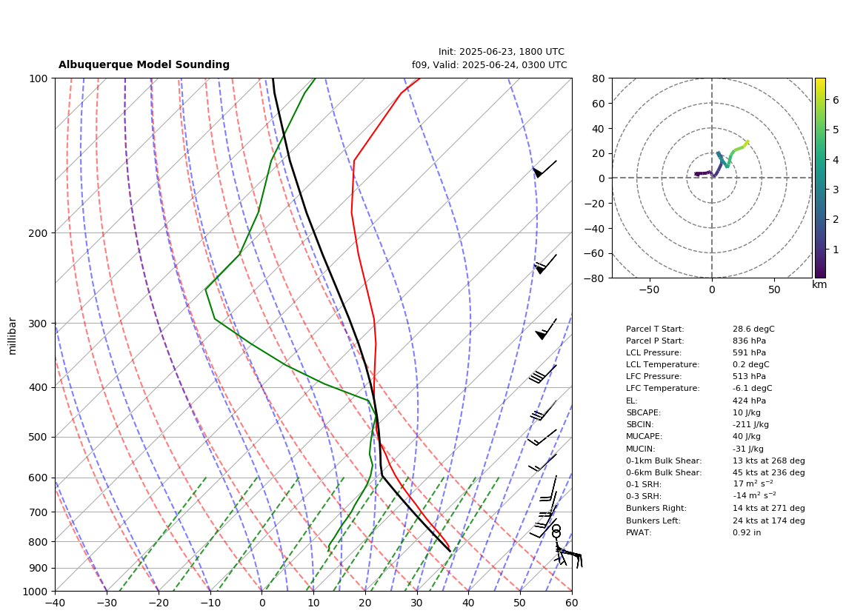Click the '591 hPa' value
Screen dimensions: 846x616
click(749, 352)
